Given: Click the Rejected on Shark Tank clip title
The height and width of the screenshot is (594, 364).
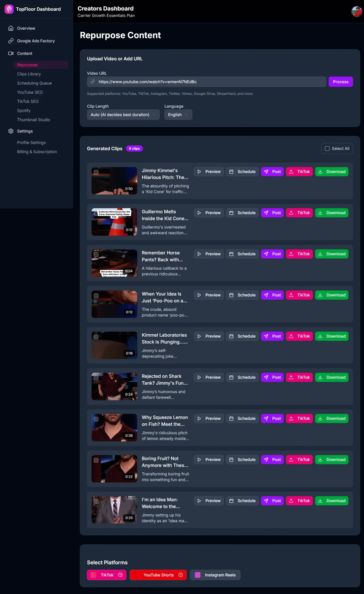Looking at the screenshot, I should [x=165, y=380].
